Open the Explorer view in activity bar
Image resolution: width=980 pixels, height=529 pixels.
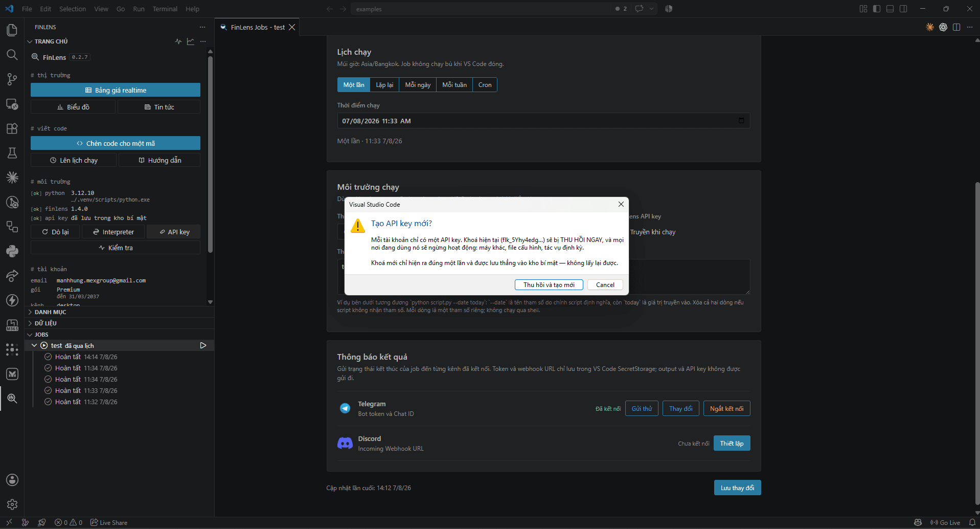pos(12,30)
